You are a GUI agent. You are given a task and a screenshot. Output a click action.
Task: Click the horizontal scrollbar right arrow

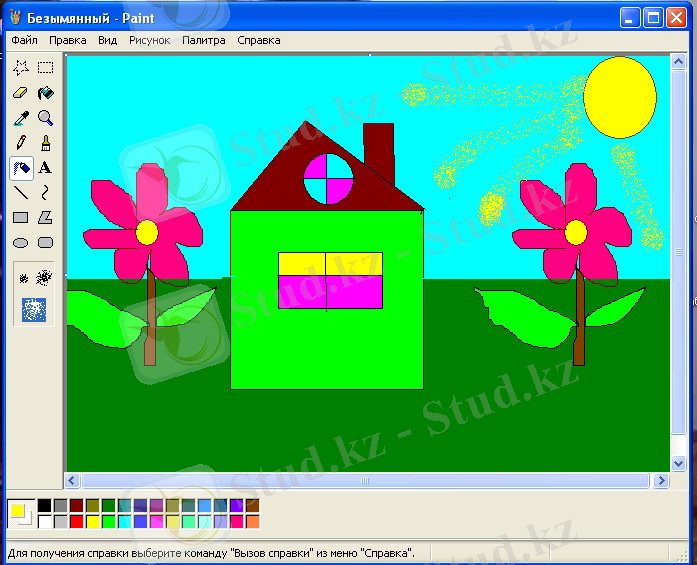[x=660, y=481]
